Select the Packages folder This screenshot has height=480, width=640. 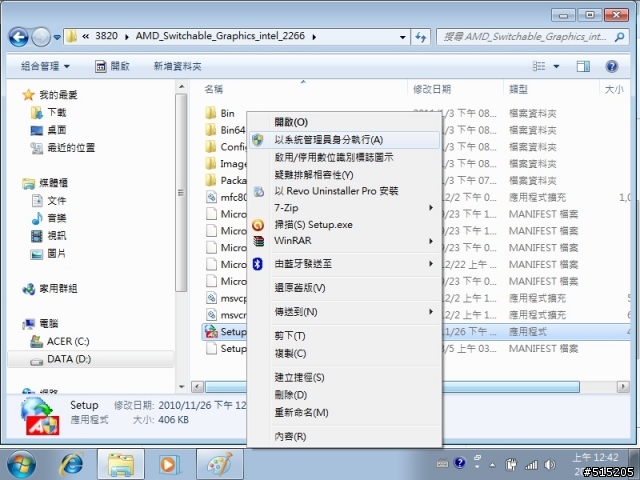tap(225, 180)
